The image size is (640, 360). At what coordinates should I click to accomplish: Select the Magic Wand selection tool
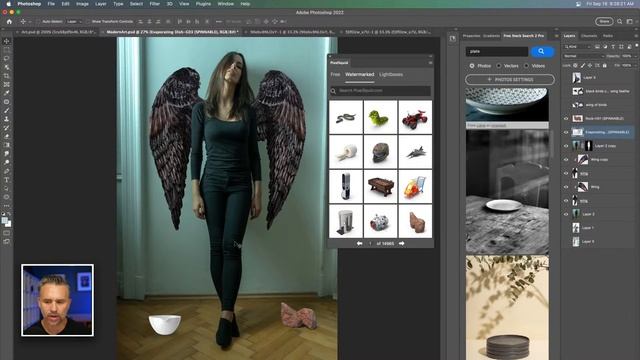[x=7, y=67]
